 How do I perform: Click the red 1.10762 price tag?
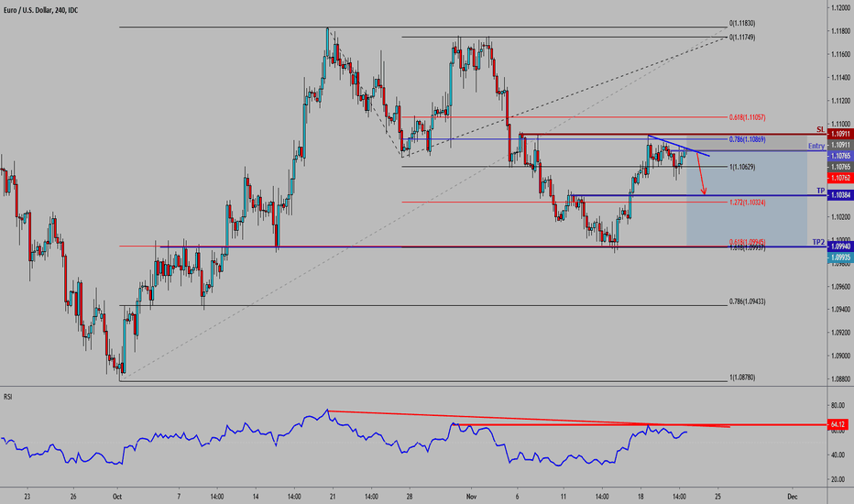pyautogui.click(x=840, y=177)
